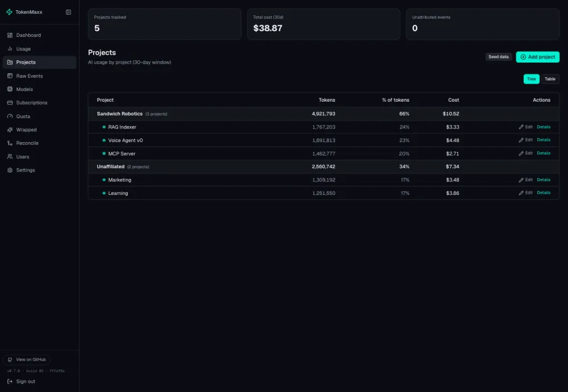Screen dimensions: 568x392
Task: Open Details for MCP Server
Action: click(544, 153)
